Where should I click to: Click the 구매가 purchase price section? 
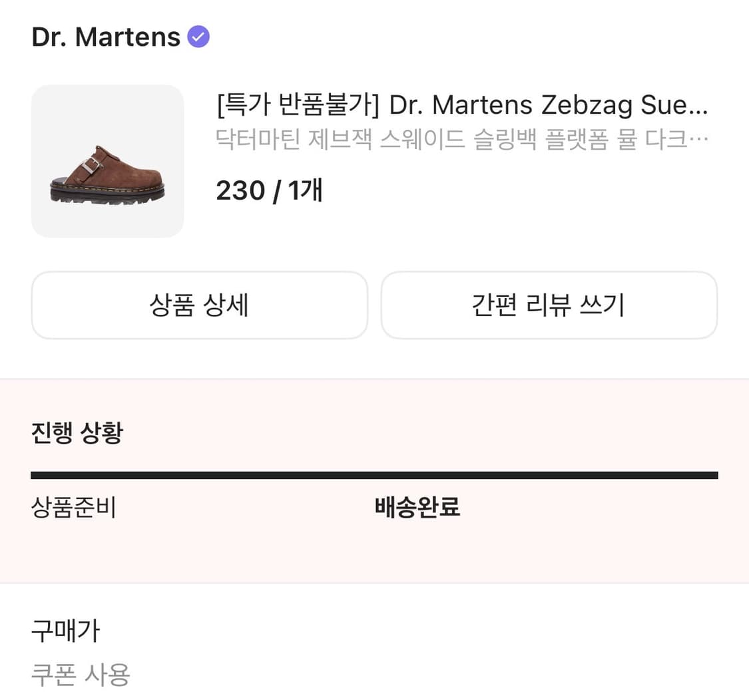tap(65, 631)
